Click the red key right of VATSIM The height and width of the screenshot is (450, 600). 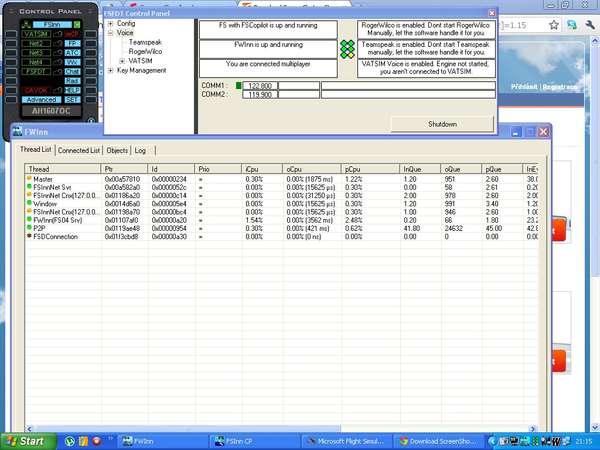click(x=72, y=34)
